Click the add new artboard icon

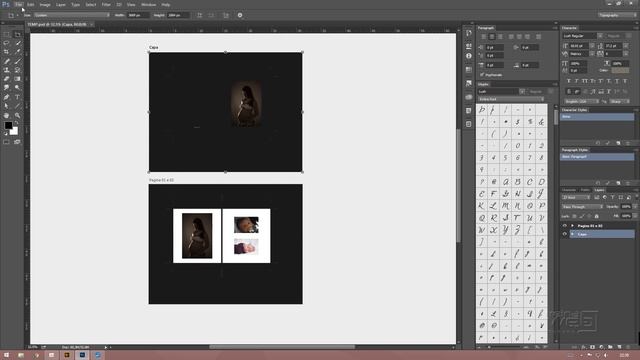coord(226,15)
